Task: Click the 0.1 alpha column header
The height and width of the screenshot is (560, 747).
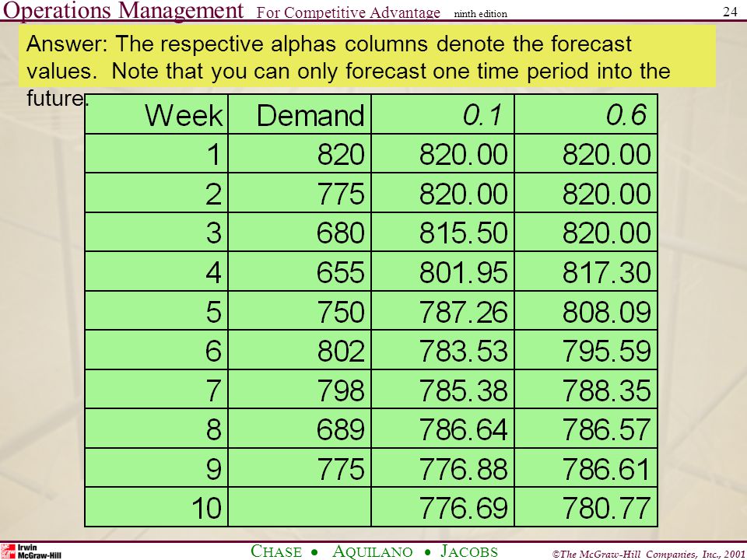Action: 443,114
